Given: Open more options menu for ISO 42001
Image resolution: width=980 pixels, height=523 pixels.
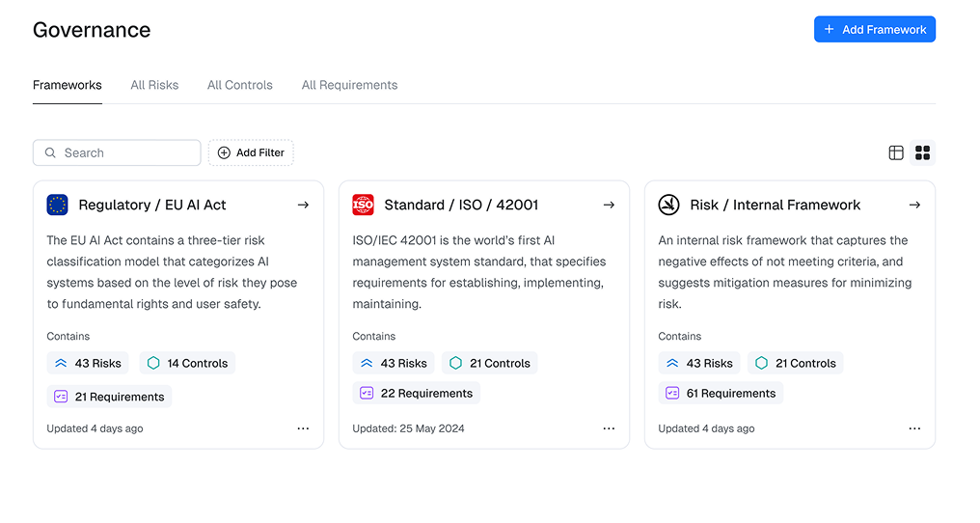Looking at the screenshot, I should [609, 428].
